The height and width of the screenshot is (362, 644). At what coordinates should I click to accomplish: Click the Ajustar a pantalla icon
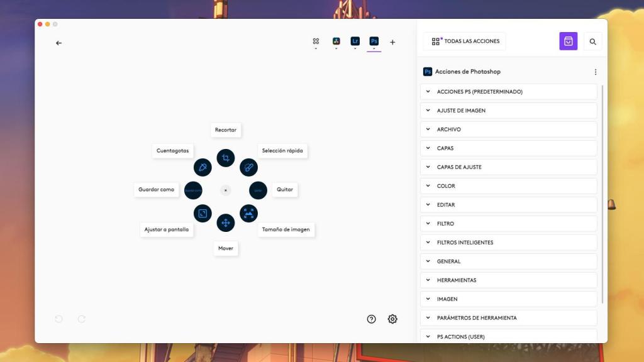203,214
